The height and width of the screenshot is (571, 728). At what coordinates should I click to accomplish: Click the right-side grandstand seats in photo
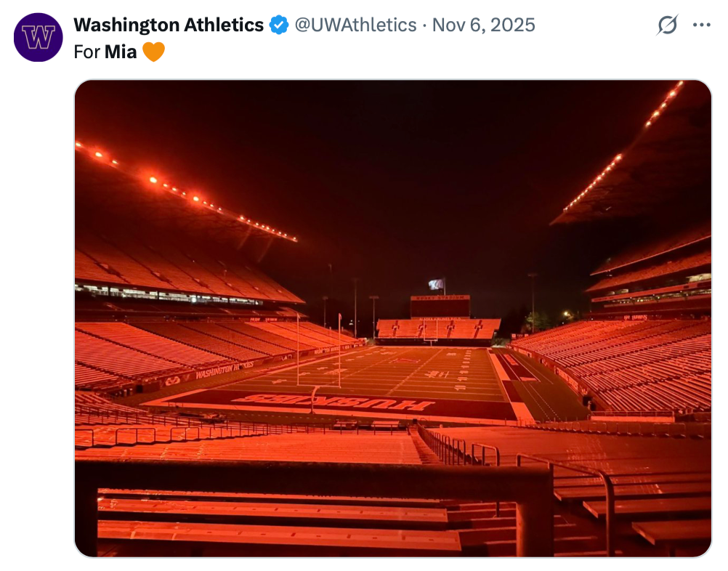pyautogui.click(x=639, y=363)
